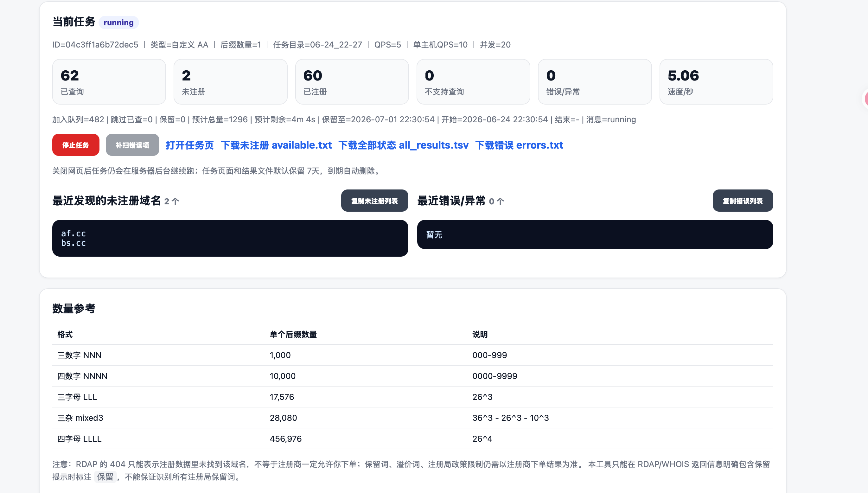Click the red 停止任务 button
This screenshot has height=493, width=868.
point(75,145)
